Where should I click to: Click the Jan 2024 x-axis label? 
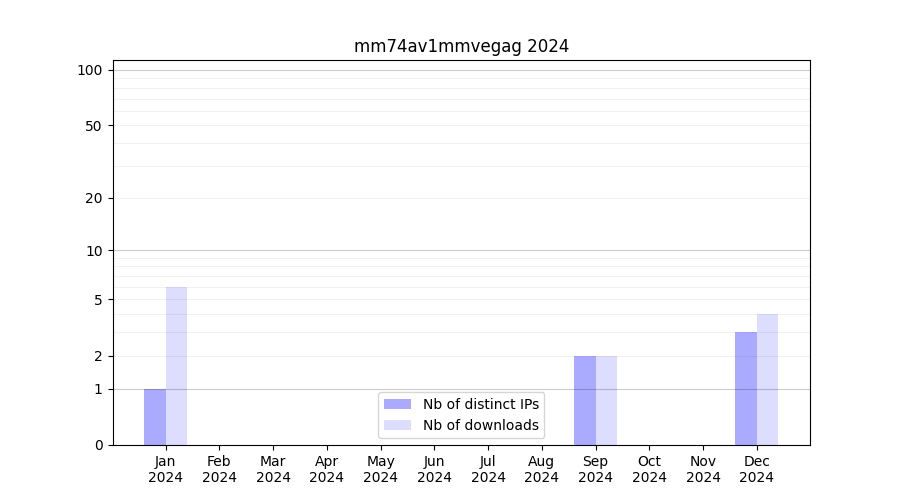pos(166,469)
